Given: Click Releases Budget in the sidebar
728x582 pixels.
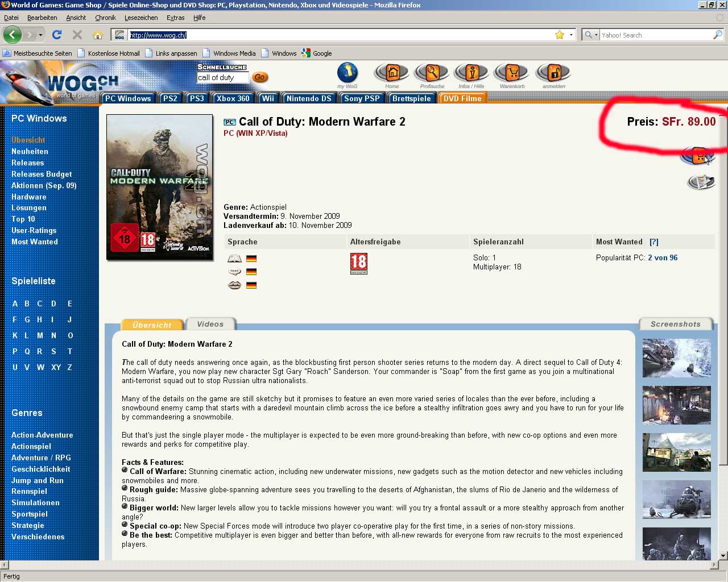Looking at the screenshot, I should 42,174.
